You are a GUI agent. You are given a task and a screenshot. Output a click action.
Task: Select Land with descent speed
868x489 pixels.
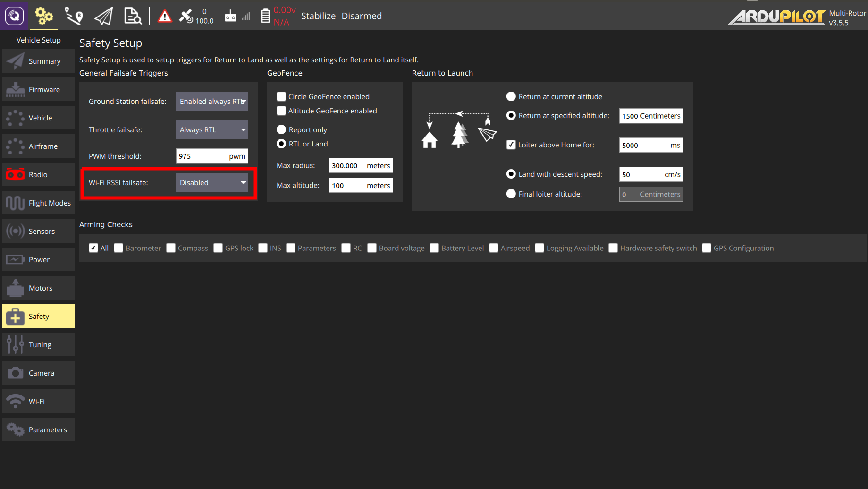[511, 174]
